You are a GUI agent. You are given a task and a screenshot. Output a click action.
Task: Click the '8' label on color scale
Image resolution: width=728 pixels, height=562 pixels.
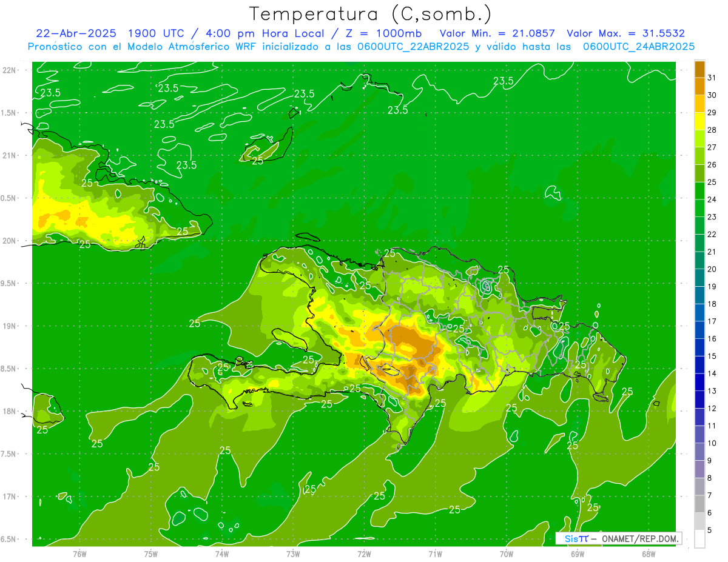pos(709,478)
